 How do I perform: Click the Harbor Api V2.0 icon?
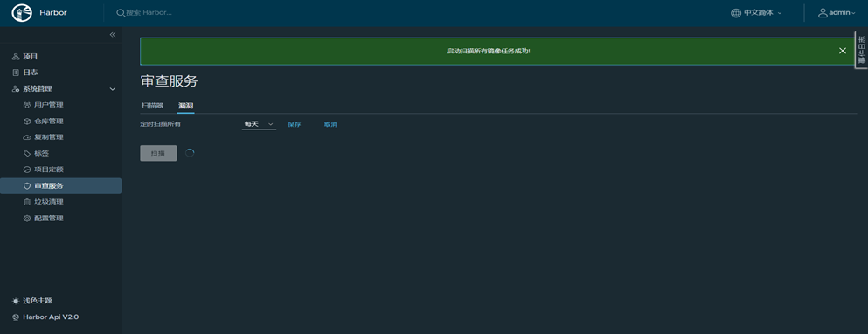pos(16,317)
